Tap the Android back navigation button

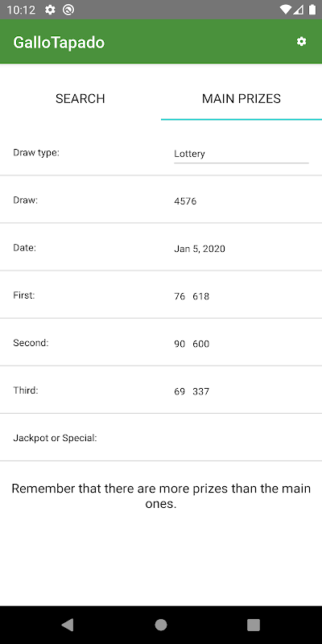tap(68, 625)
